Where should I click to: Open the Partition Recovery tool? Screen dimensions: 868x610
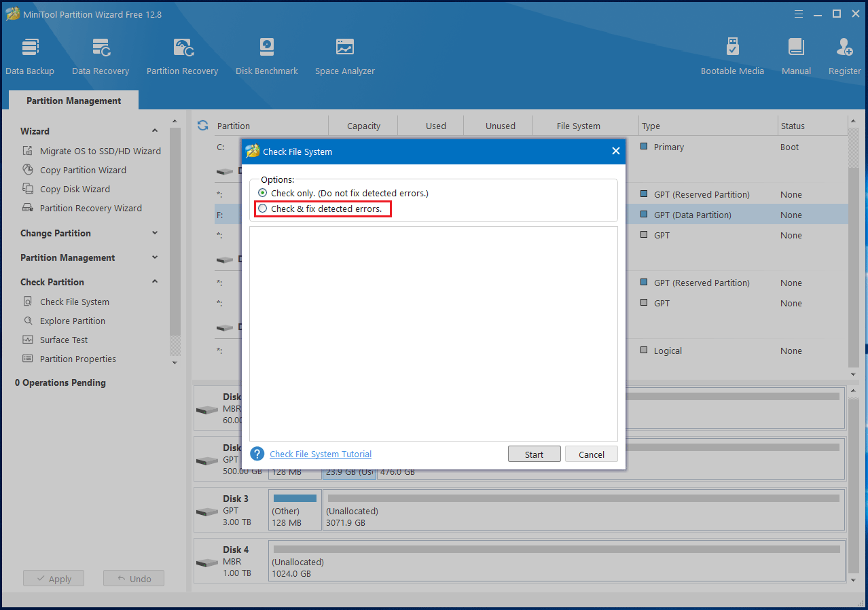[x=182, y=56]
